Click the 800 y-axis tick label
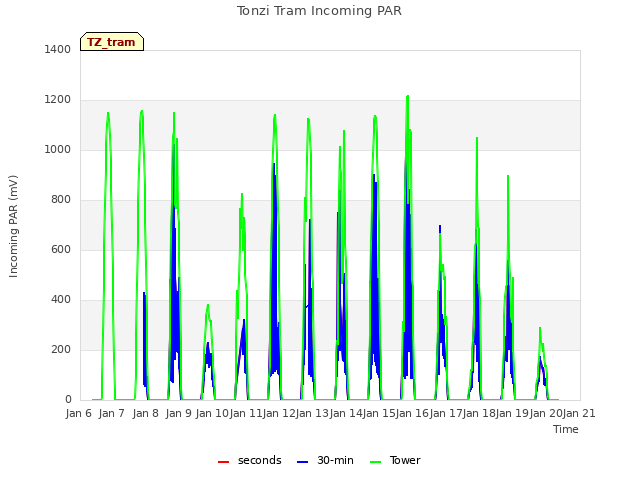This screenshot has width=640, height=480. click(61, 200)
